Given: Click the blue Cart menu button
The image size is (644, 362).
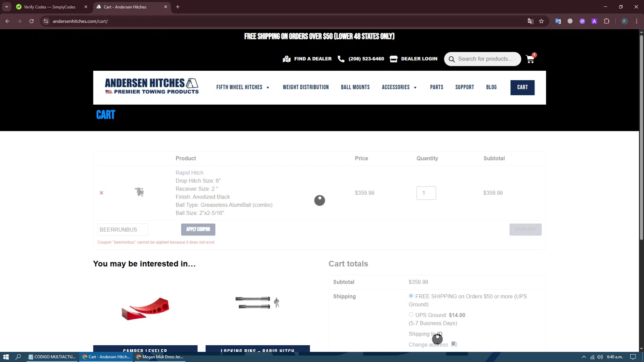Looking at the screenshot, I should tap(522, 87).
